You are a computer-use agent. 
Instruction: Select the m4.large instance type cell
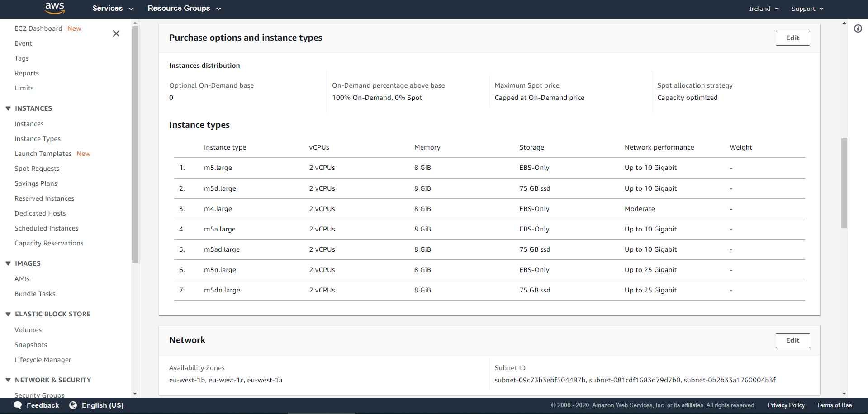218,209
